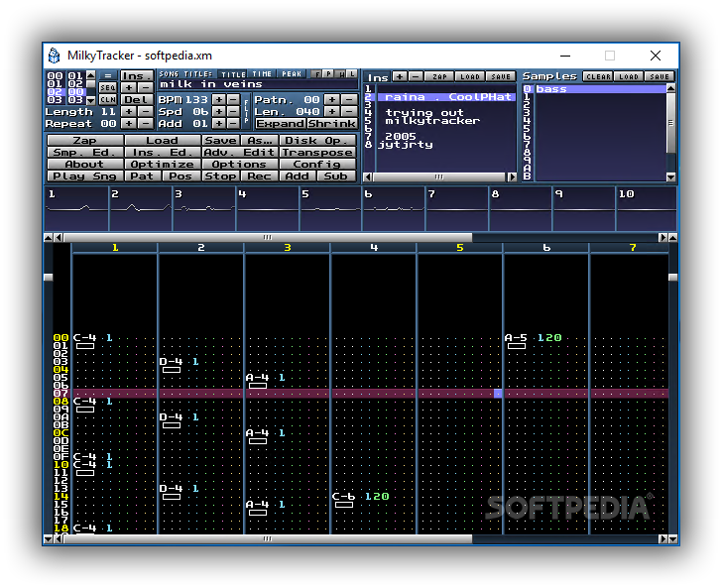Click the instrument minus button

416,76
